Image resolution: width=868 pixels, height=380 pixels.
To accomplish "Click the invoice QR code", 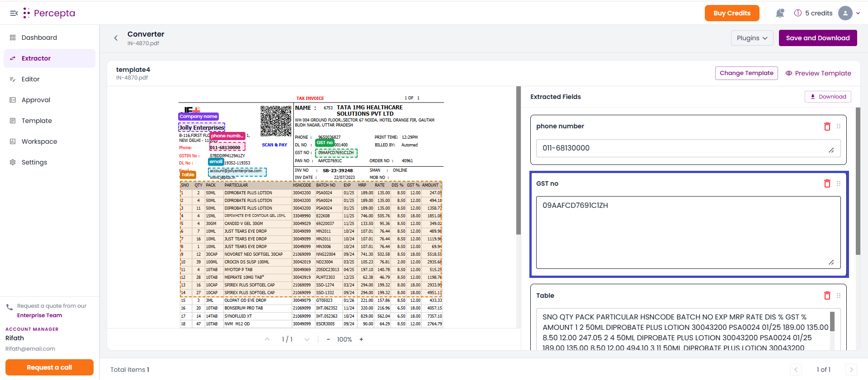I will (x=276, y=121).
